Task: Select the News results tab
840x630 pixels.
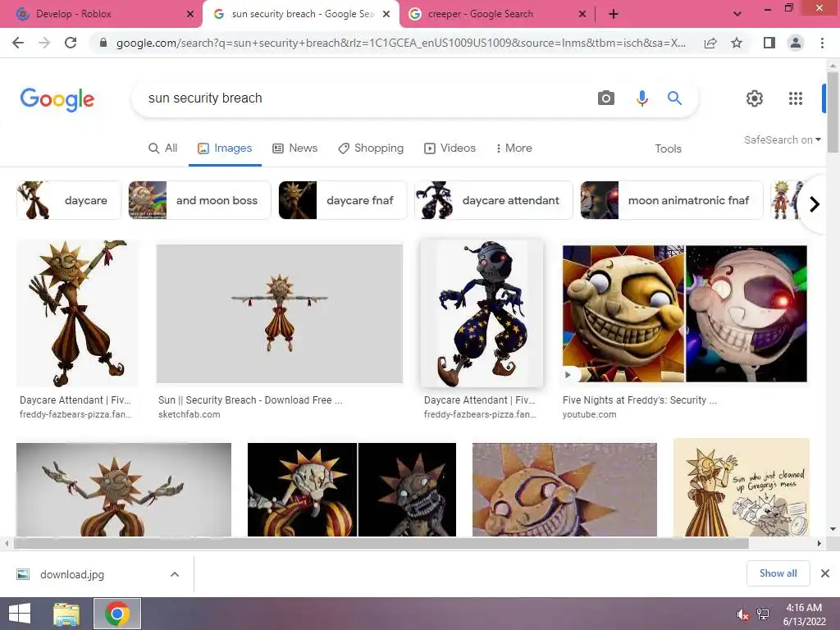Action: click(x=295, y=148)
